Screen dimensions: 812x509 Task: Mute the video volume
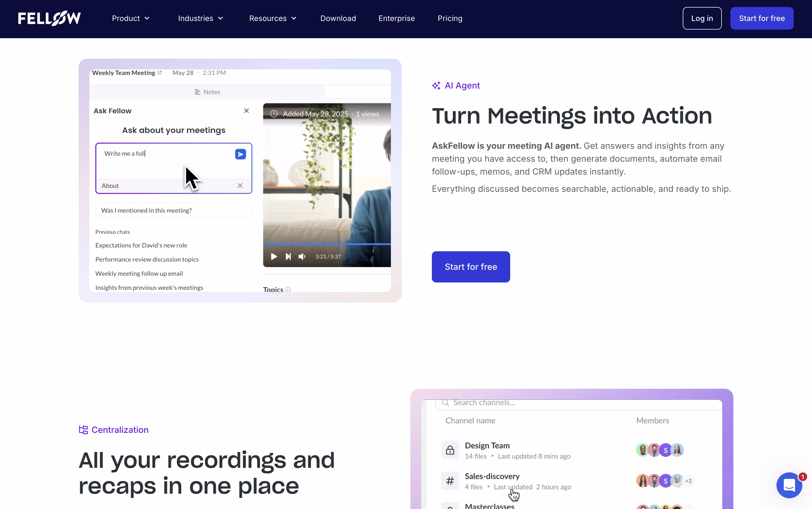click(x=302, y=257)
